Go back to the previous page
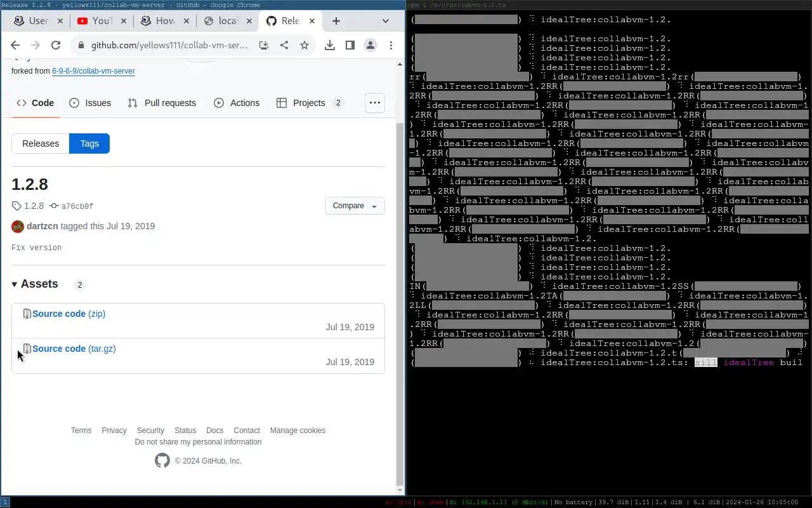 pos(15,45)
